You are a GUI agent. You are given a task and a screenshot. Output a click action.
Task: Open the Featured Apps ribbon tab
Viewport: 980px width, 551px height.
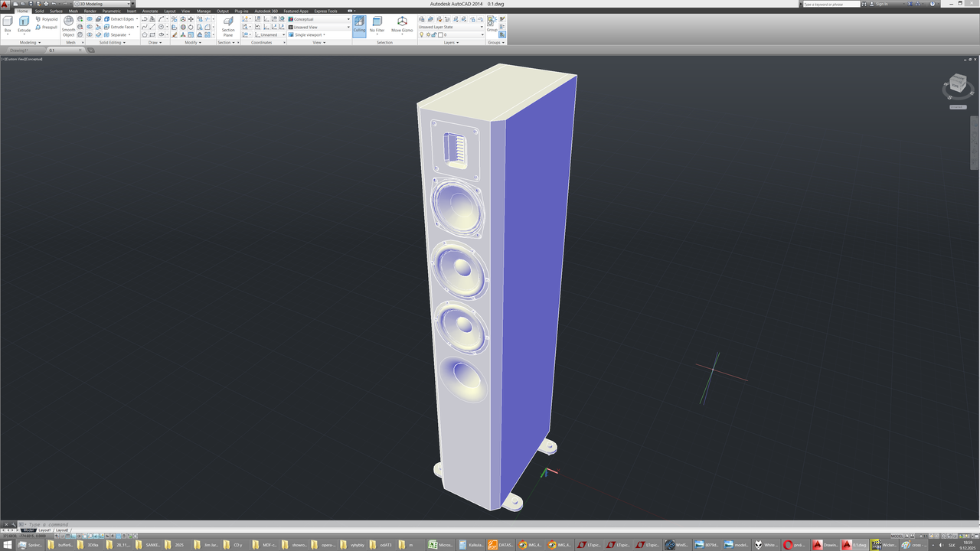[296, 11]
